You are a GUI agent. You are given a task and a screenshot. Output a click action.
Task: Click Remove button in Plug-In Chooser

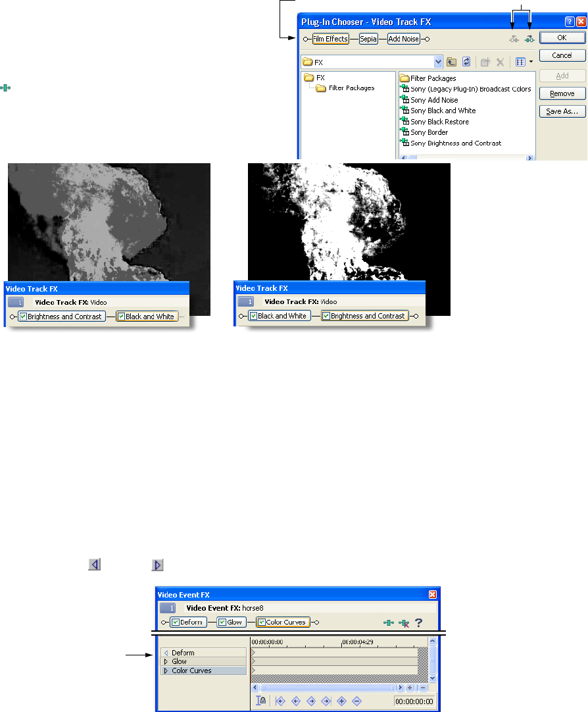click(x=562, y=93)
